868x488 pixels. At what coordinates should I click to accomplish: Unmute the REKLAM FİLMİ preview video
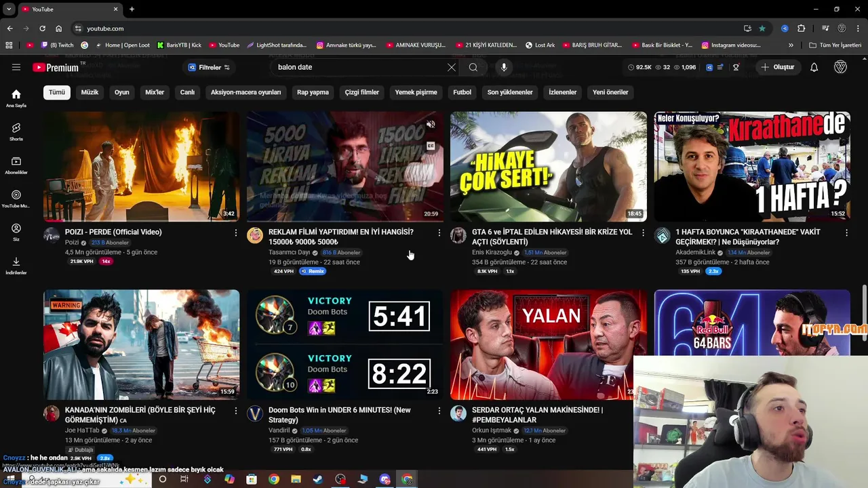click(x=431, y=124)
